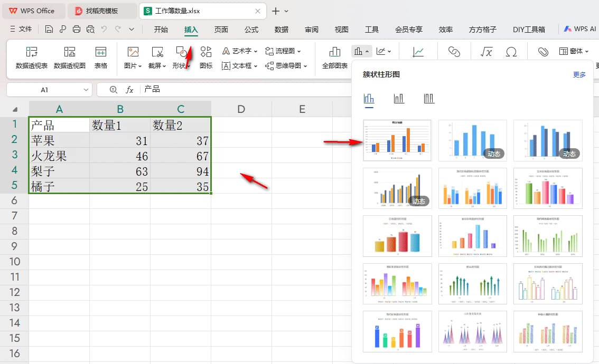The height and width of the screenshot is (364, 599).
Task: Choose the mountain peak style chart thumbnail
Action: coord(473,331)
